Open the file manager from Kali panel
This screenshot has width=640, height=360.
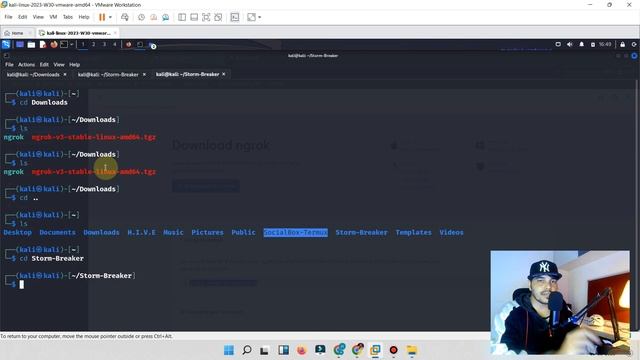tap(31, 44)
